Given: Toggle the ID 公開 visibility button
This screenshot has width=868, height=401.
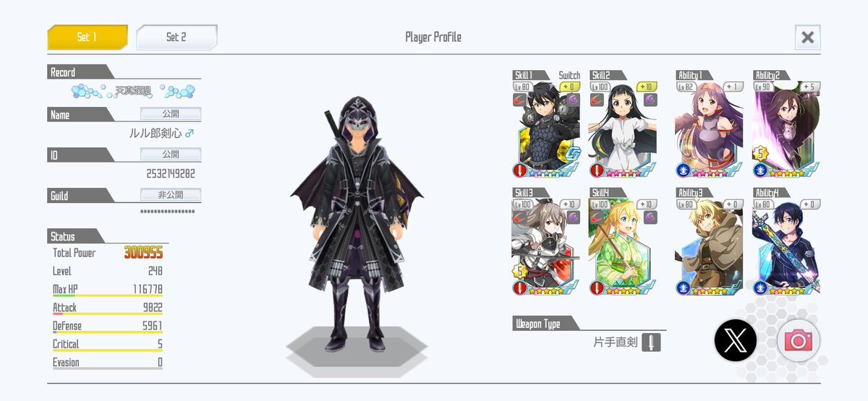Looking at the screenshot, I should click(x=171, y=155).
